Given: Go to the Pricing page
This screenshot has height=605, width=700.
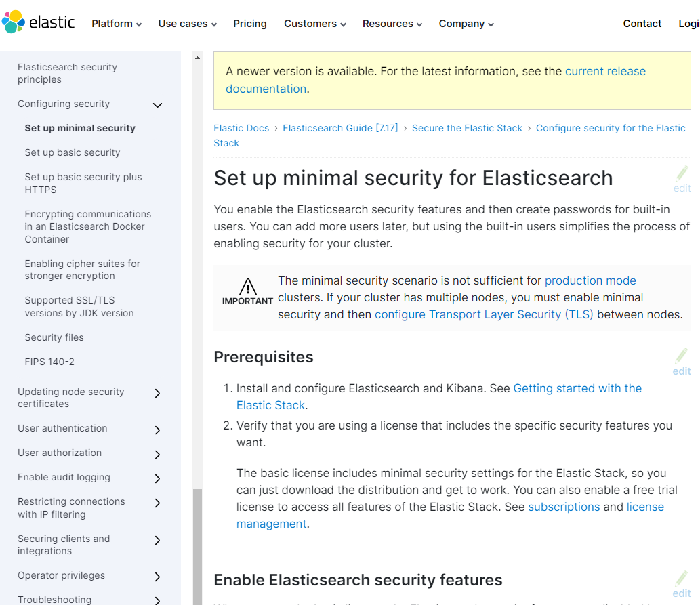Looking at the screenshot, I should coord(249,24).
